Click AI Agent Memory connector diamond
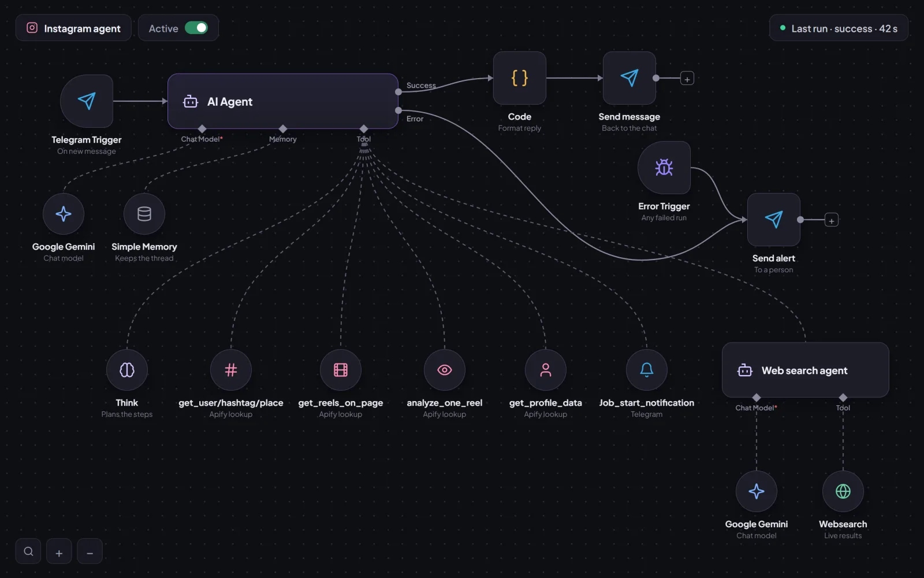The height and width of the screenshot is (578, 924). (x=283, y=128)
